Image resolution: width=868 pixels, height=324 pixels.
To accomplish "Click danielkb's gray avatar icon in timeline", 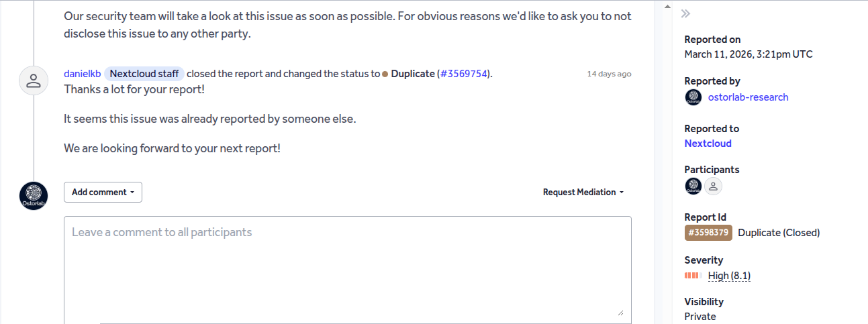I will click(x=33, y=81).
